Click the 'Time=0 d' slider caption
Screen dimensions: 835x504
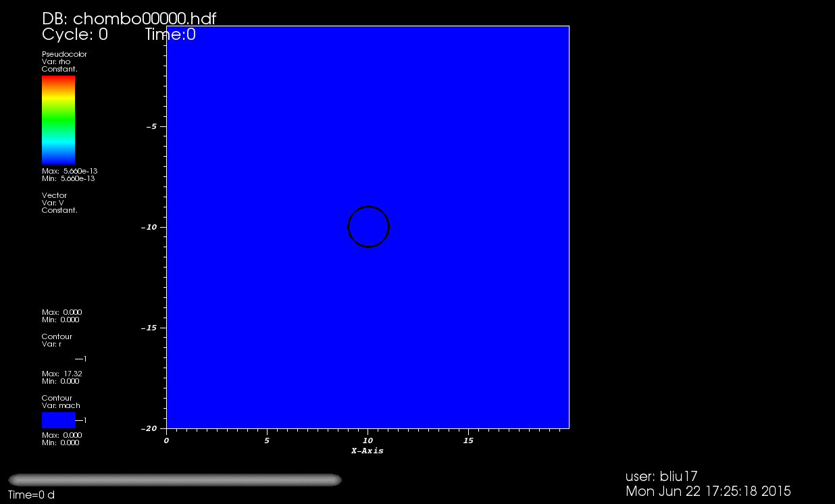(31, 495)
